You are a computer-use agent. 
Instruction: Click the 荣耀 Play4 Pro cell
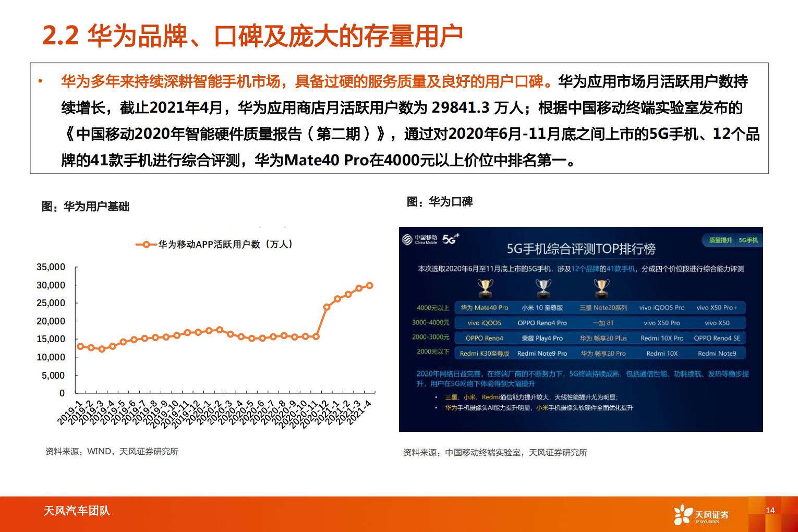coord(542,338)
